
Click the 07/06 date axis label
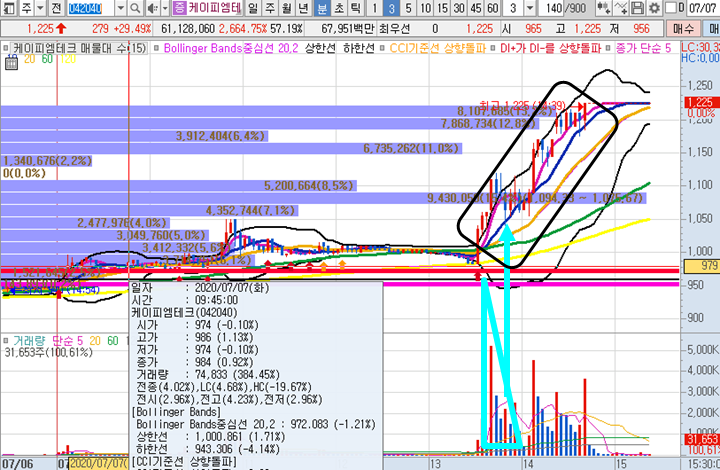[17, 464]
